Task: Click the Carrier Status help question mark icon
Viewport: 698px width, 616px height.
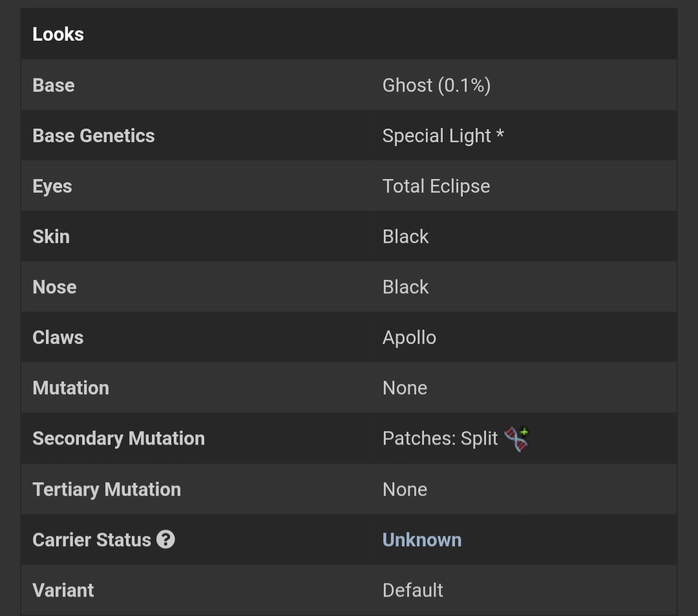Action: coord(165,540)
